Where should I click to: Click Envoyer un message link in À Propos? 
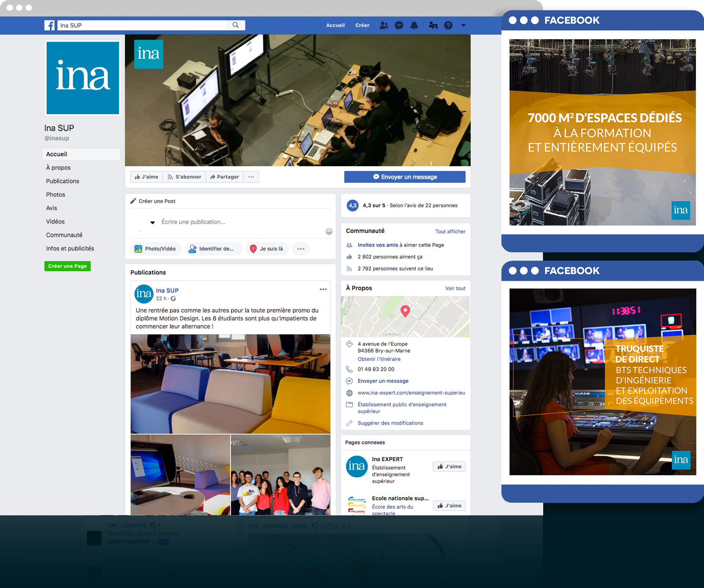click(x=383, y=381)
